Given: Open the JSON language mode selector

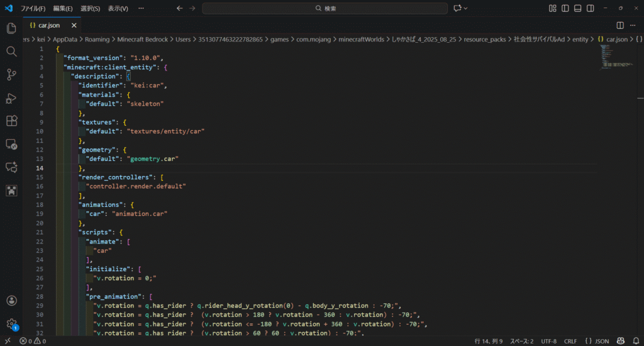Looking at the screenshot, I should point(597,341).
